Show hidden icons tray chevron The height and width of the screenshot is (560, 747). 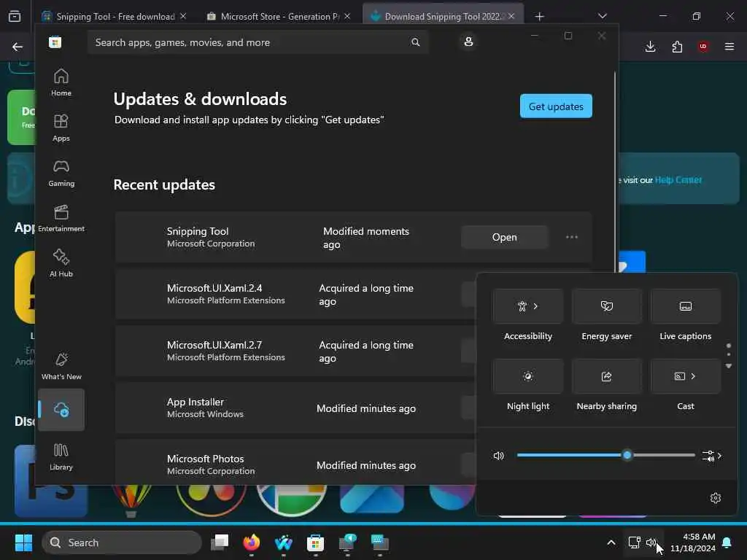click(611, 542)
